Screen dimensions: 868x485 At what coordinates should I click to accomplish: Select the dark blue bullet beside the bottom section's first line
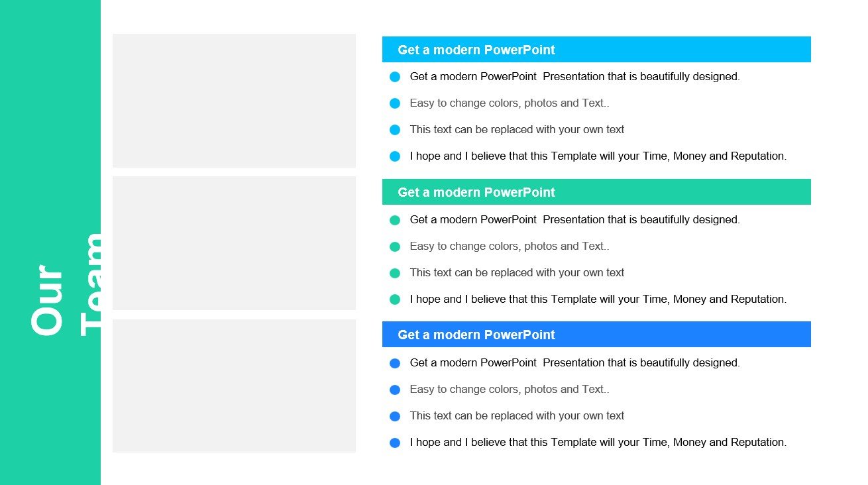pyautogui.click(x=395, y=363)
